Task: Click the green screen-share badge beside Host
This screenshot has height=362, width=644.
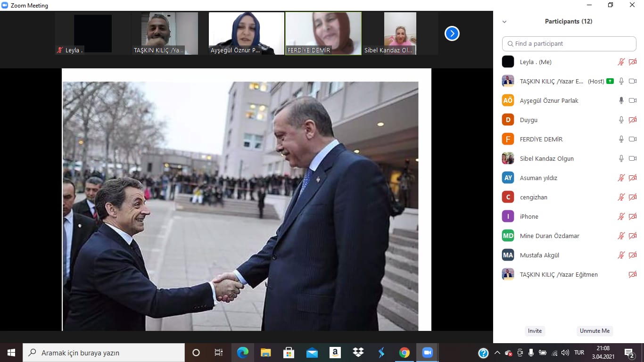Action: tap(610, 81)
